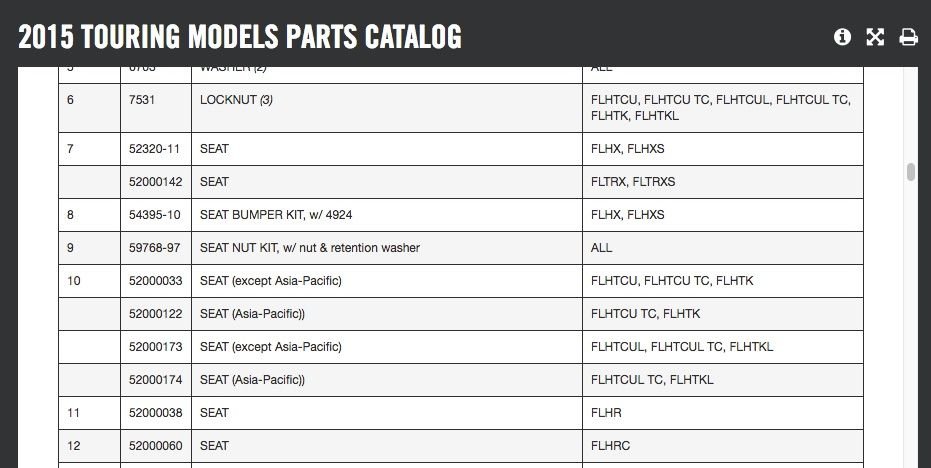The width and height of the screenshot is (931, 468).
Task: Select part number 54395-10
Action: pos(151,215)
